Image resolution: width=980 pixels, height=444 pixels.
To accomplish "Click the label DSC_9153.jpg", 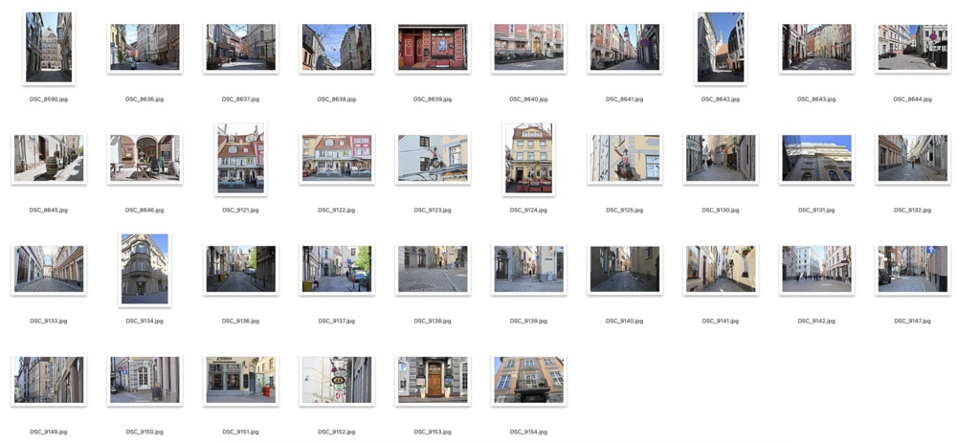I will 433,432.
